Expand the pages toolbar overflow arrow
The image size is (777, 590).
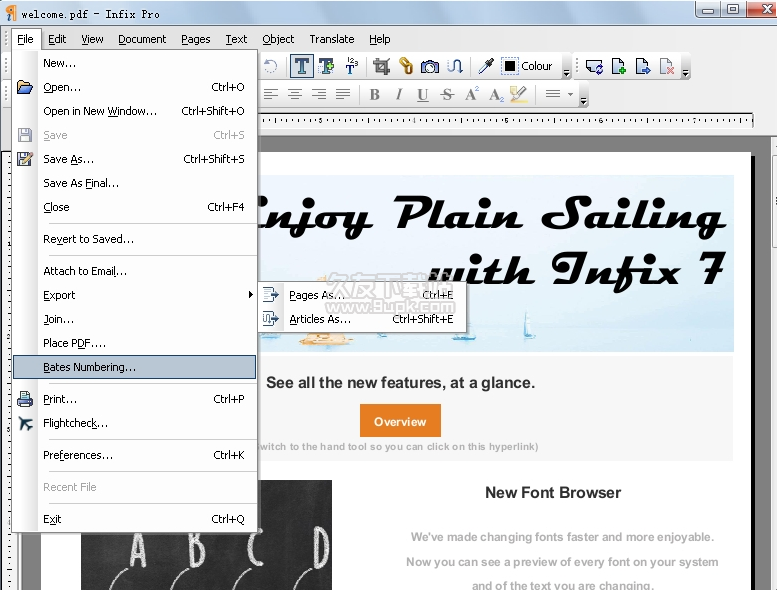pyautogui.click(x=685, y=73)
